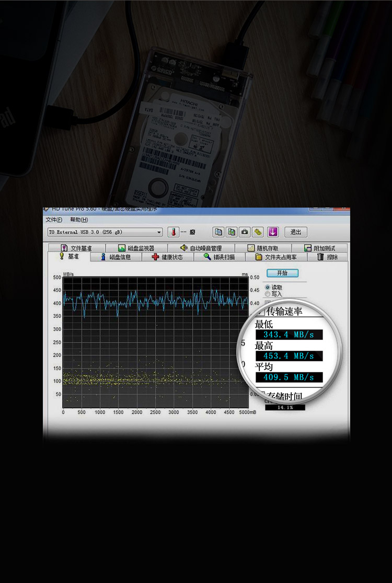
Task: Select the 基准 benchmark tab
Action: pyautogui.click(x=69, y=257)
